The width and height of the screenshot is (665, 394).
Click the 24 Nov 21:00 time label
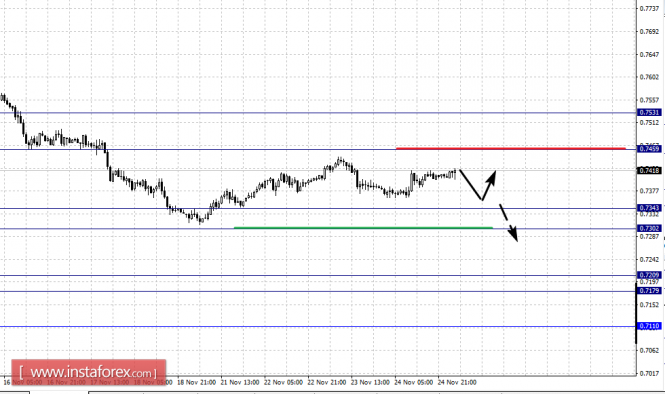pos(457,382)
